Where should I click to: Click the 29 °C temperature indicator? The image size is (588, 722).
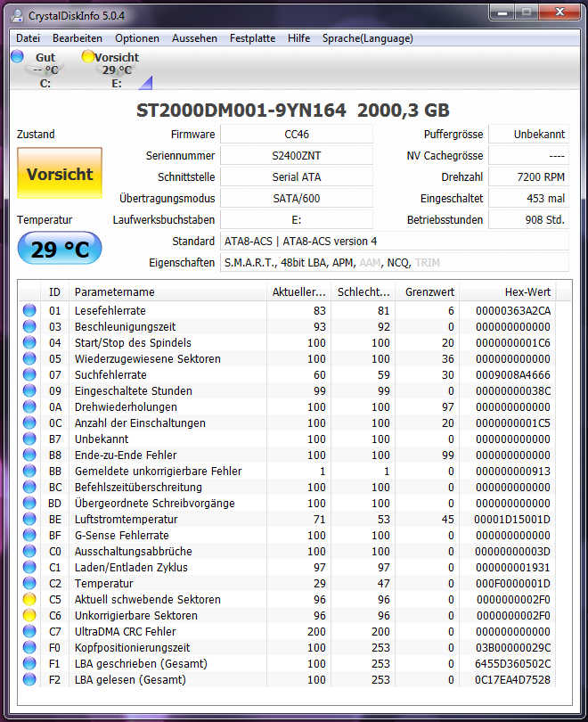(60, 249)
